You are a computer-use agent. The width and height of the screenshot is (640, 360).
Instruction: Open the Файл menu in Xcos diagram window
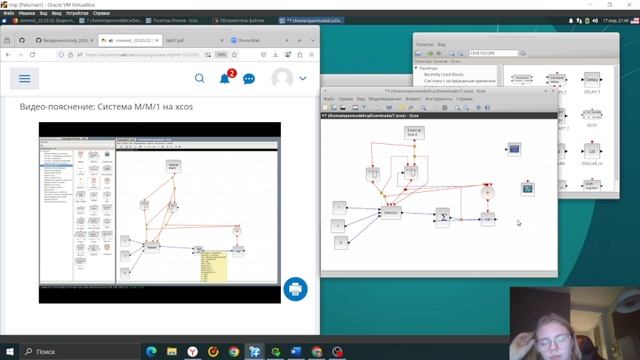point(329,99)
